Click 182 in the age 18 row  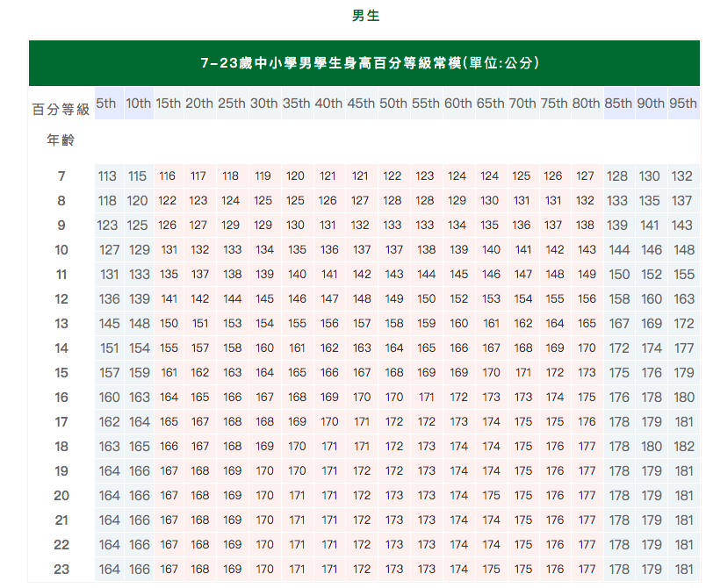pyautogui.click(x=684, y=446)
